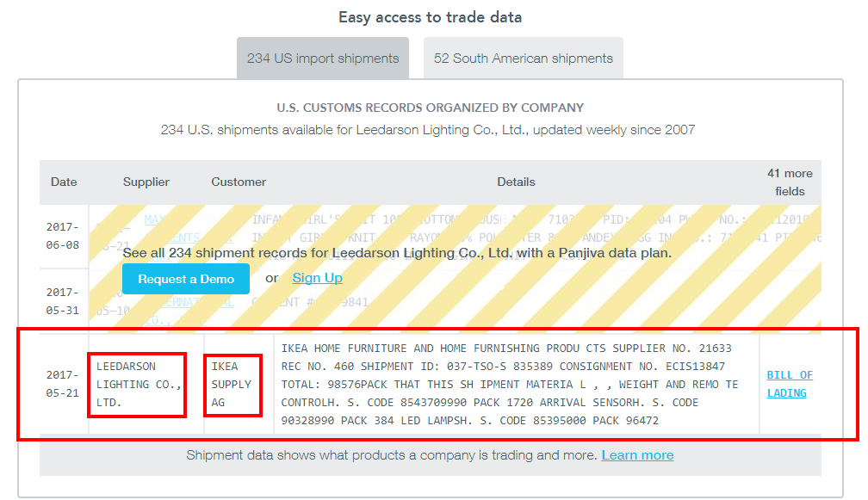Select the 2017-06-08 date cell

click(x=64, y=236)
